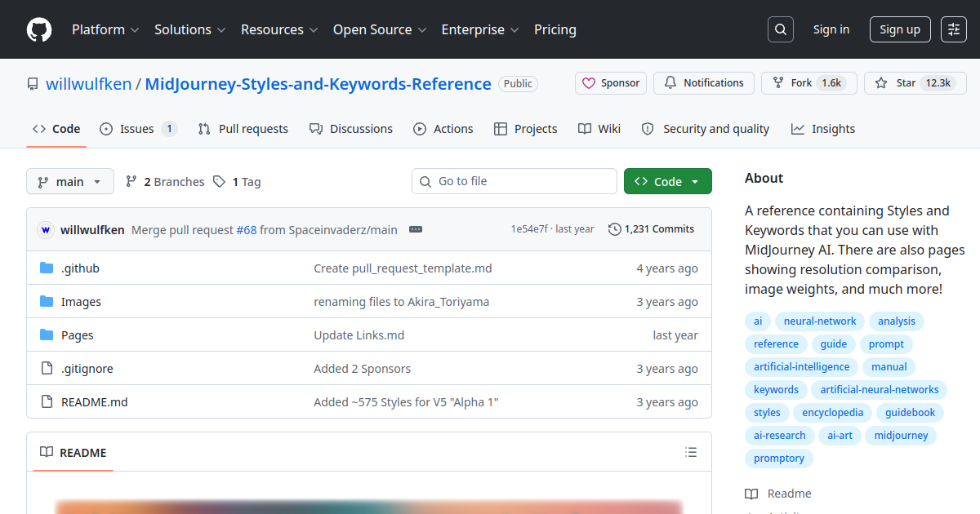Click the ai-art topic tag
The image size is (980, 514).
[840, 436]
